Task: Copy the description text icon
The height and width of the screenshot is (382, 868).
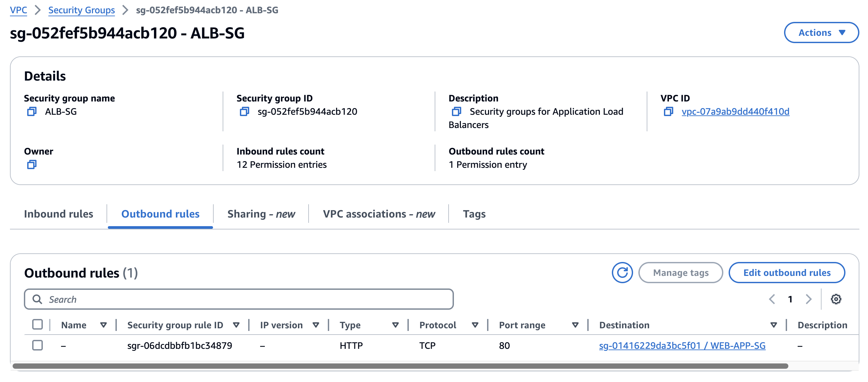Action: 456,111
